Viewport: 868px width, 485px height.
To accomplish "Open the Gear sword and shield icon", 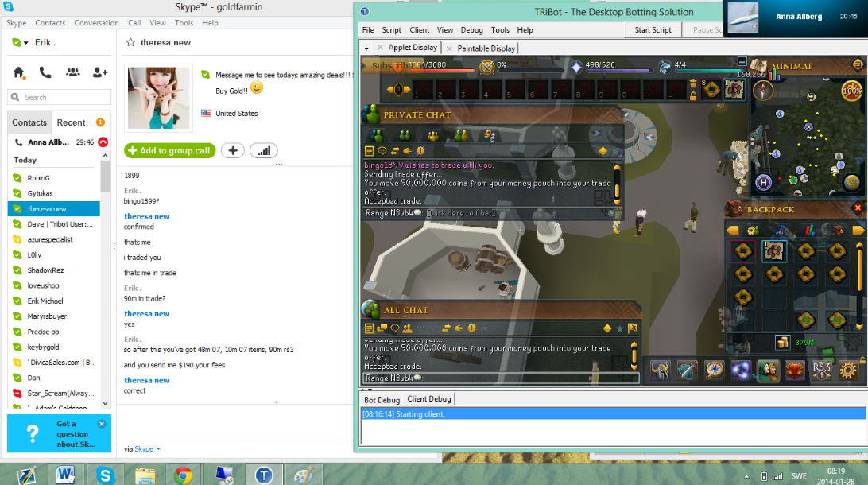I will point(687,370).
